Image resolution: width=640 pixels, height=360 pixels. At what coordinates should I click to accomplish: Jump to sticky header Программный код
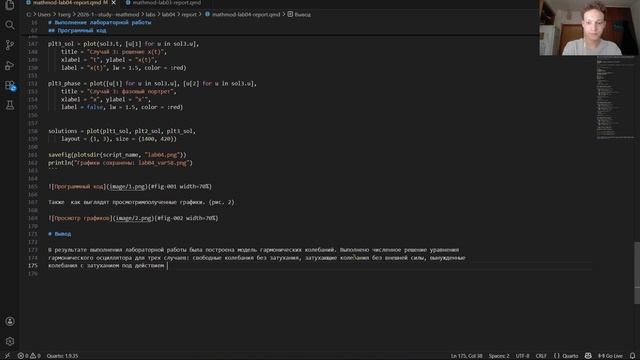pyautogui.click(x=77, y=30)
